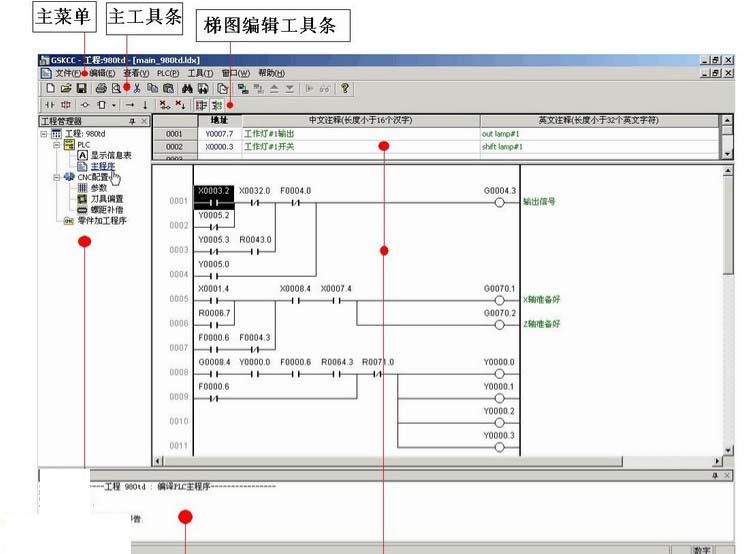Paste using the clipboard icon
This screenshot has height=554, width=748.
tap(168, 88)
